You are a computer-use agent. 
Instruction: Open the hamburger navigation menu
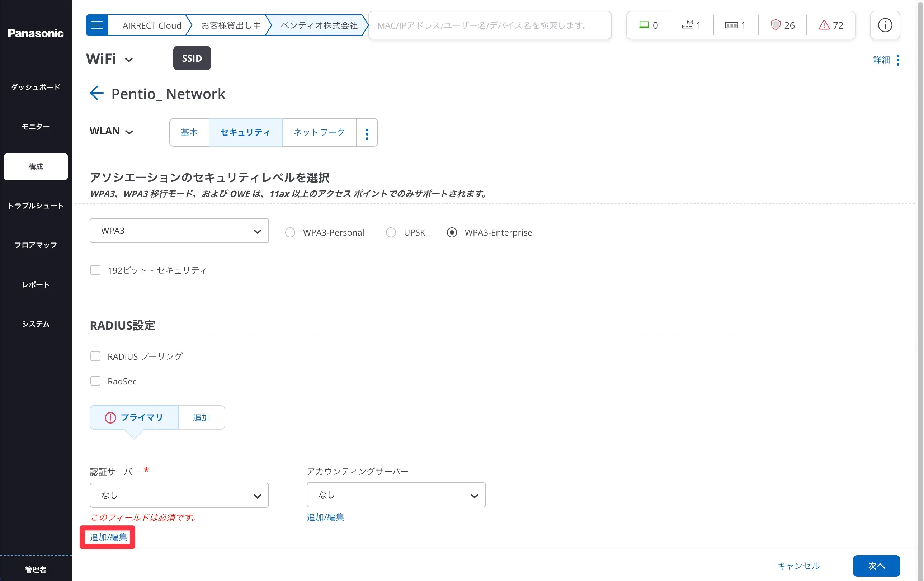(x=97, y=25)
